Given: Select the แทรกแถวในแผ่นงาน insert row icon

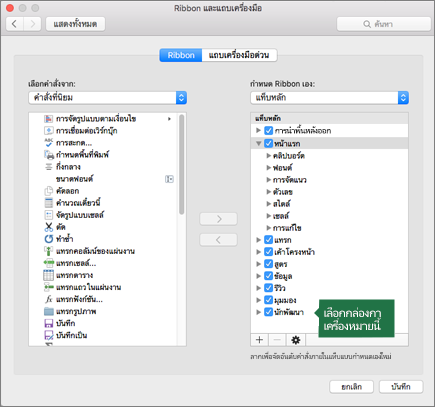Looking at the screenshot, I should click(x=49, y=287).
